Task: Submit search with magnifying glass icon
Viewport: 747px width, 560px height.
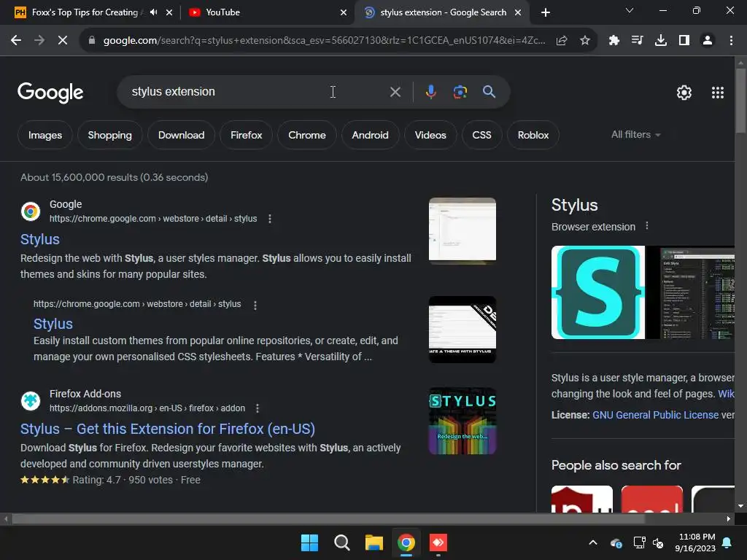Action: pos(489,91)
